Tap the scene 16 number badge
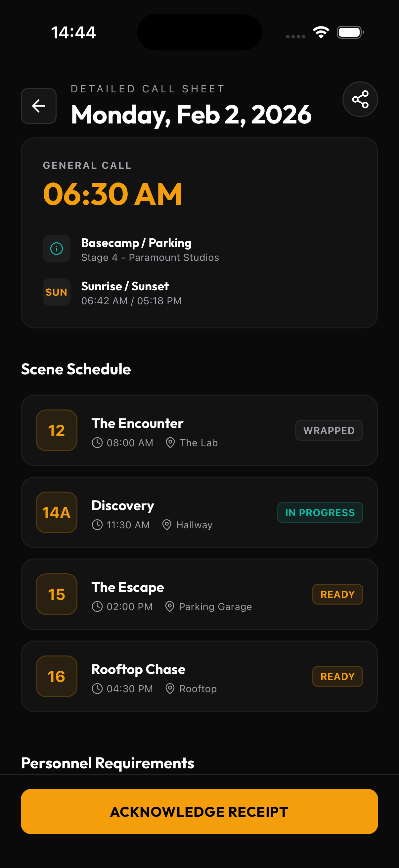The width and height of the screenshot is (399, 868). (x=57, y=676)
